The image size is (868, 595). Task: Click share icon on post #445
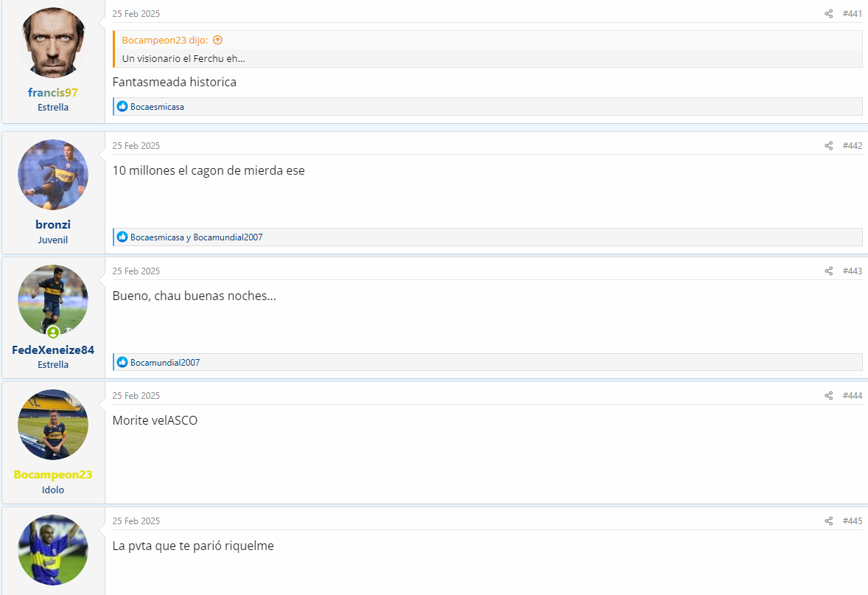click(829, 521)
